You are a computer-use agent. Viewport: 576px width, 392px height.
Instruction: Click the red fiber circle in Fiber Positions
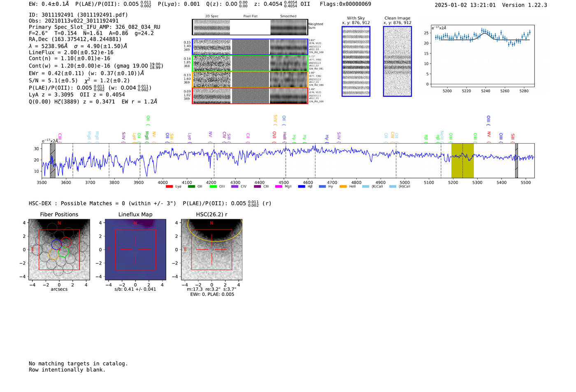(66, 242)
